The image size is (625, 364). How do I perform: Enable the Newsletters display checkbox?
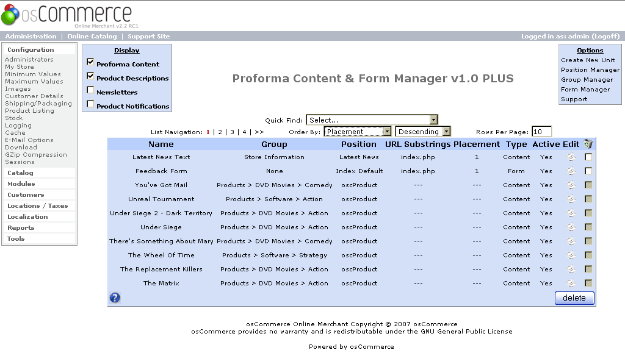[x=90, y=90]
